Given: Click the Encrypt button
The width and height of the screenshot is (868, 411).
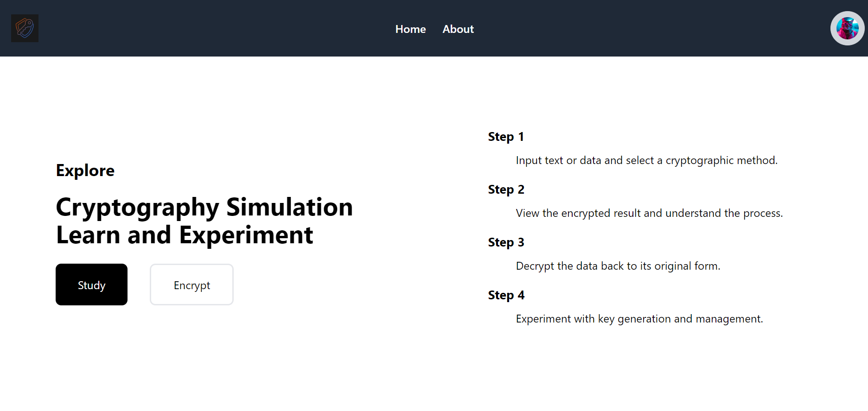Looking at the screenshot, I should click(191, 285).
